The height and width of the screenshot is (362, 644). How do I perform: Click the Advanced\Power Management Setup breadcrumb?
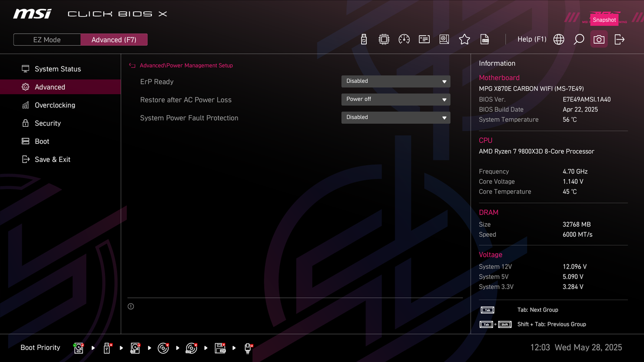click(186, 65)
